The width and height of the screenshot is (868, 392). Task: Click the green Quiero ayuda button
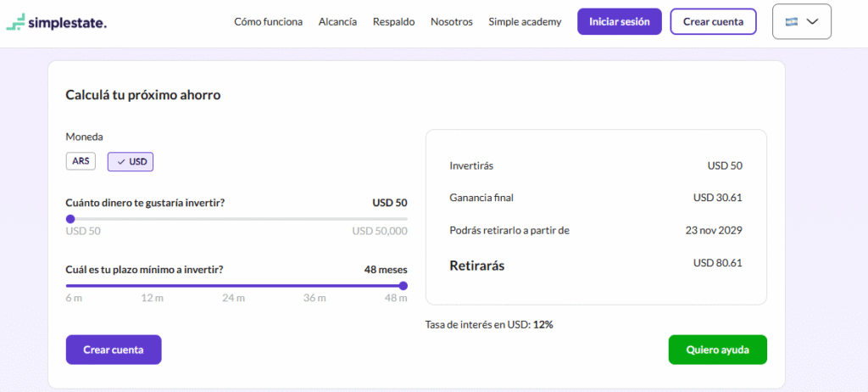717,350
